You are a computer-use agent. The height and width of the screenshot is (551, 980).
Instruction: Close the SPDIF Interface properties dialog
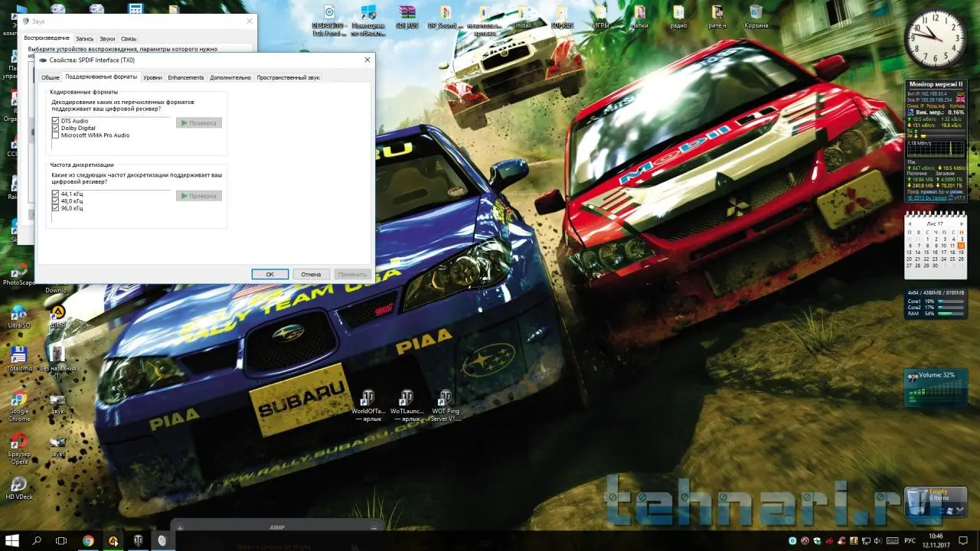click(367, 60)
